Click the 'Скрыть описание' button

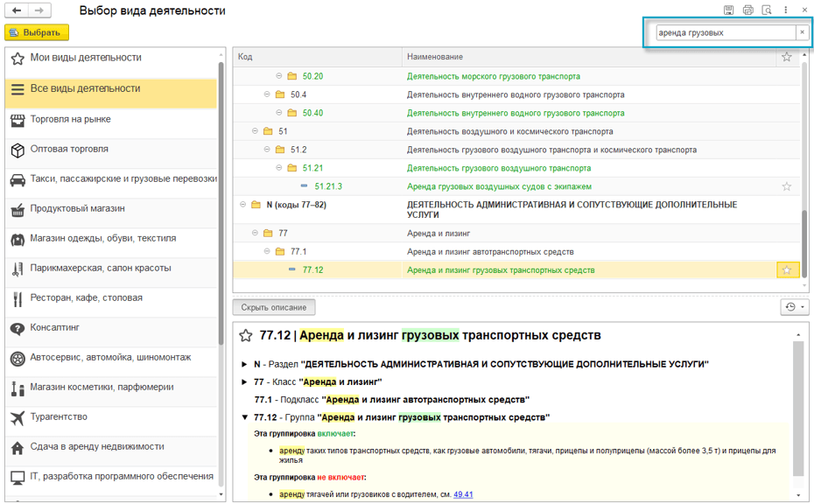click(x=274, y=307)
